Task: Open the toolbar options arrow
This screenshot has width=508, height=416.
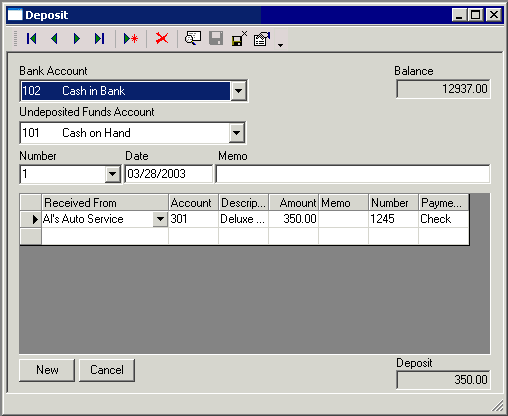Action: coord(281,45)
